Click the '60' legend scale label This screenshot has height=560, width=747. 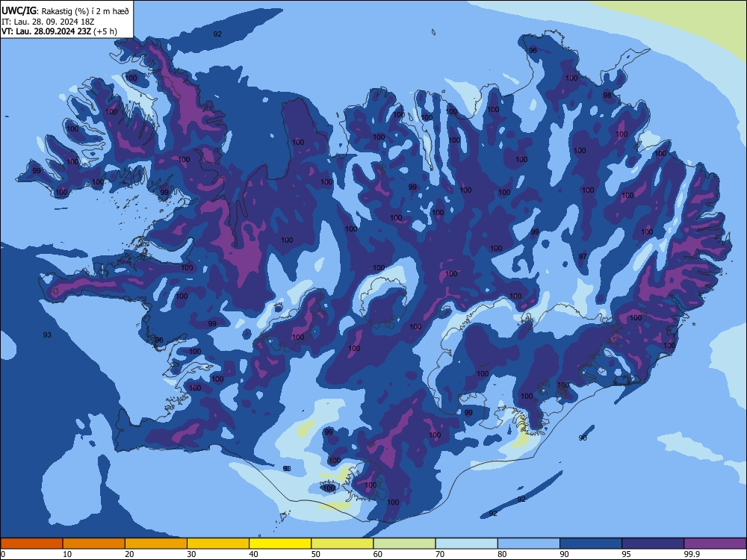(378, 554)
